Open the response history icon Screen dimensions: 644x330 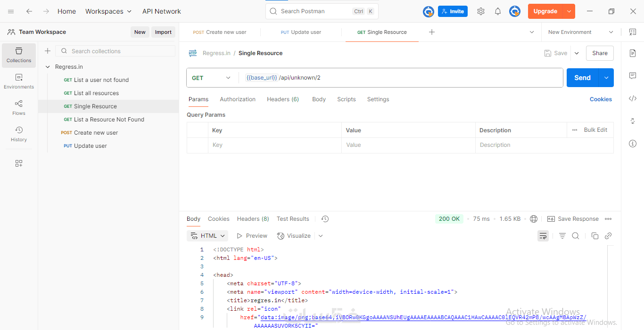tap(325, 219)
